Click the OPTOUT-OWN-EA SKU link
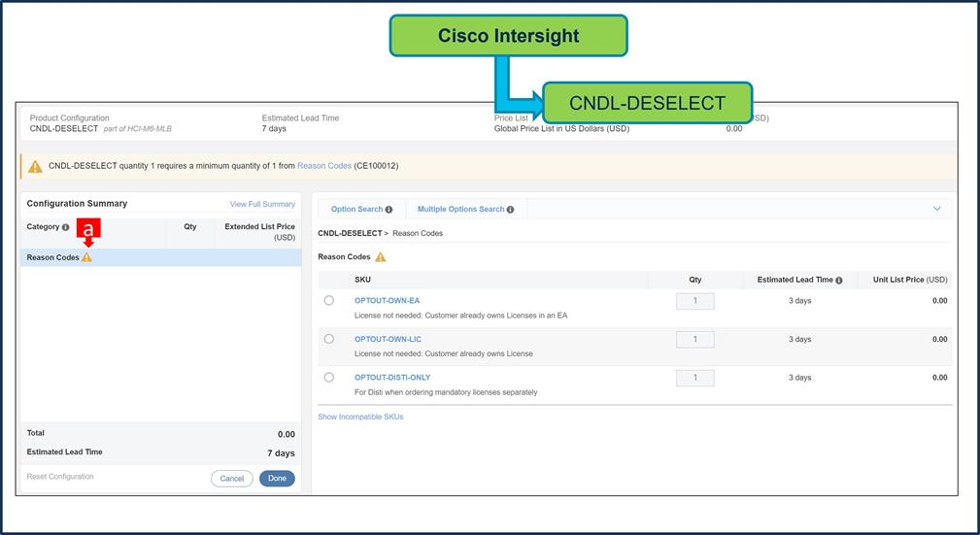980x535 pixels. (x=387, y=301)
